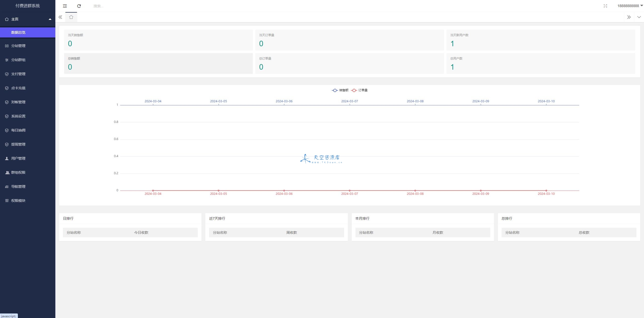Image resolution: width=644 pixels, height=318 pixels.
Task: Open 支付管理 in the sidebar
Action: click(28, 74)
